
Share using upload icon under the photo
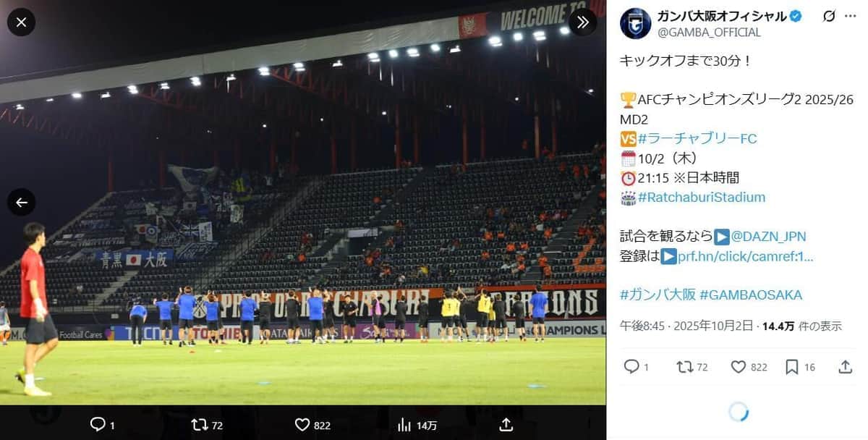(x=506, y=425)
